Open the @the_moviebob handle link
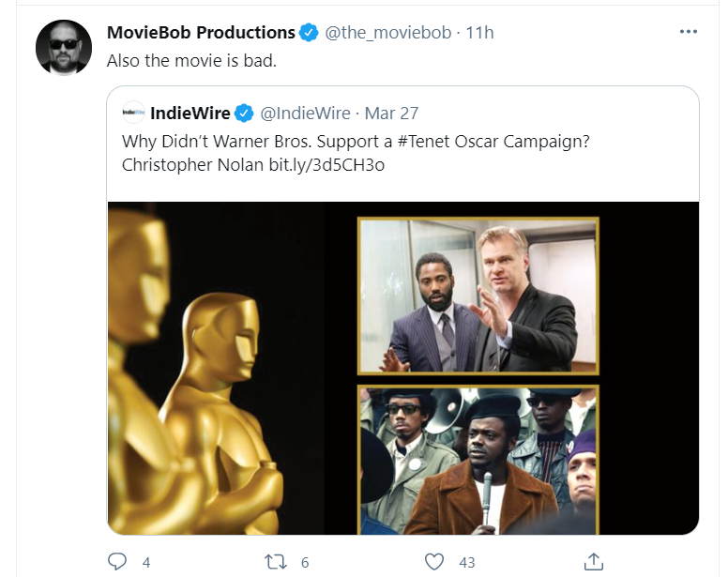The width and height of the screenshot is (728, 577). tap(387, 33)
